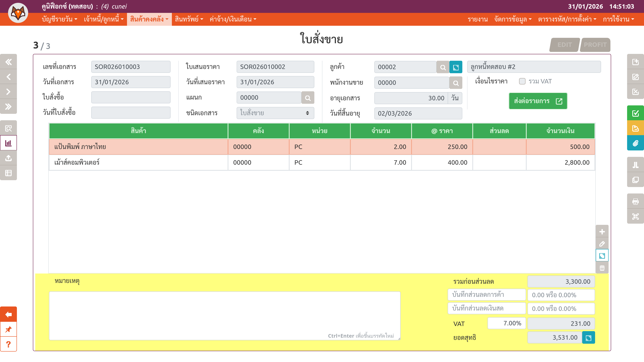
Task: Click the red pin icon at bottom left
Action: point(8,329)
